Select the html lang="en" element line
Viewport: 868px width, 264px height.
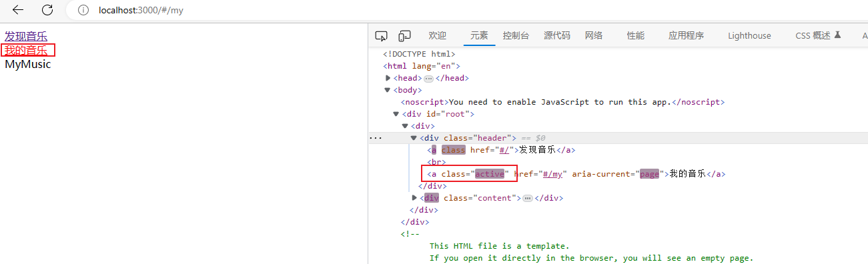tap(422, 66)
